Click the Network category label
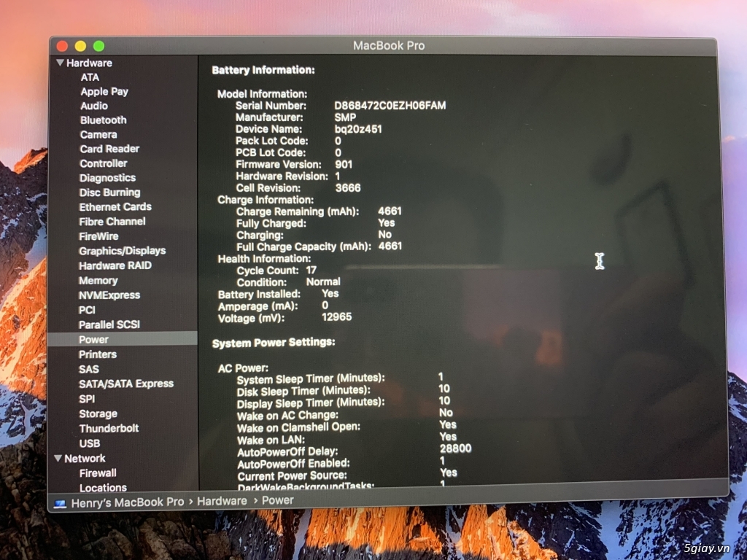 (x=85, y=459)
